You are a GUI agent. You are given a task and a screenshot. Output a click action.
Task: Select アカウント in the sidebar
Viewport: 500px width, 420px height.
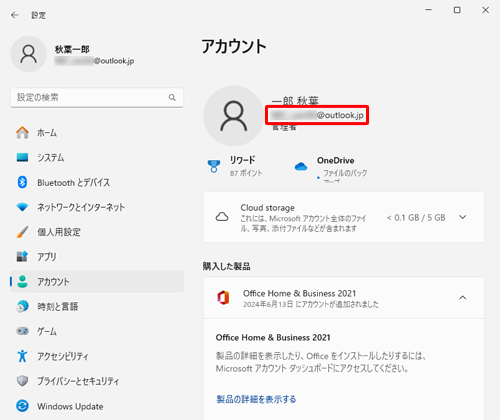97,282
